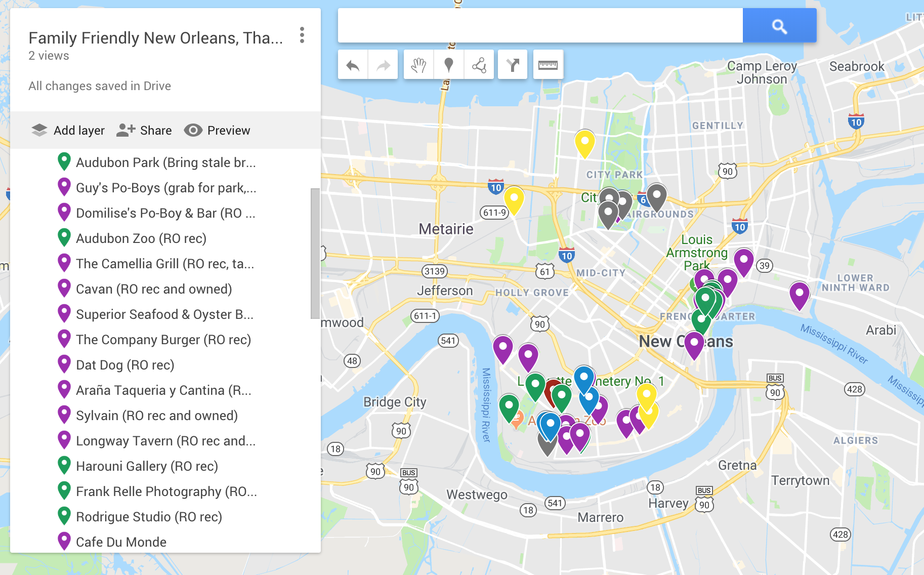The height and width of the screenshot is (575, 924).
Task: Select the add marker tool
Action: [x=448, y=65]
